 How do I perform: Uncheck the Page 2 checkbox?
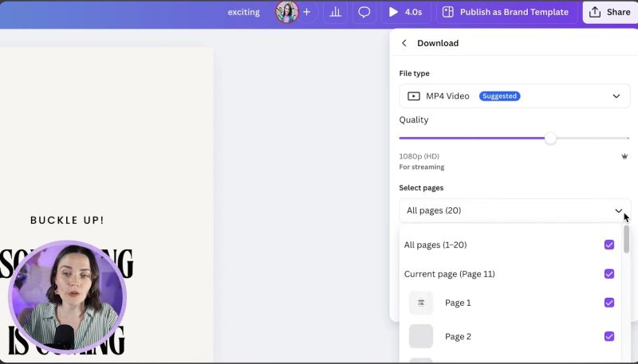[x=609, y=336]
